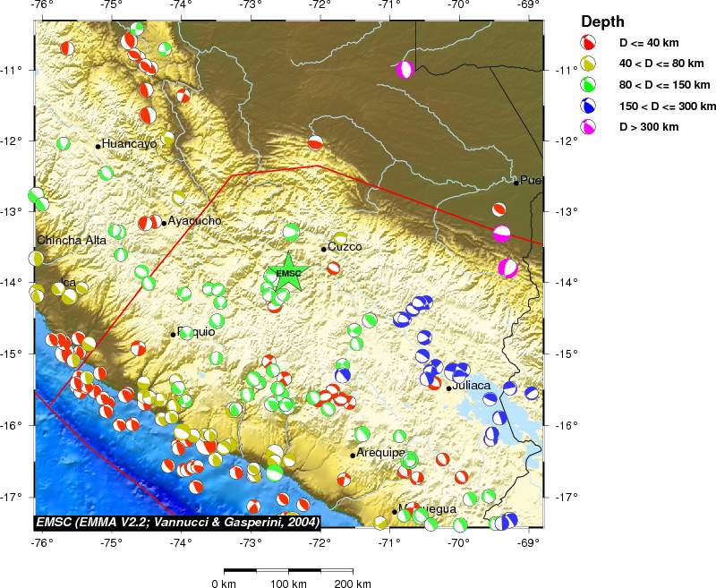Click the "150 < D <= 300 km" legend text
Screen dimensions: 716x588
coord(668,106)
